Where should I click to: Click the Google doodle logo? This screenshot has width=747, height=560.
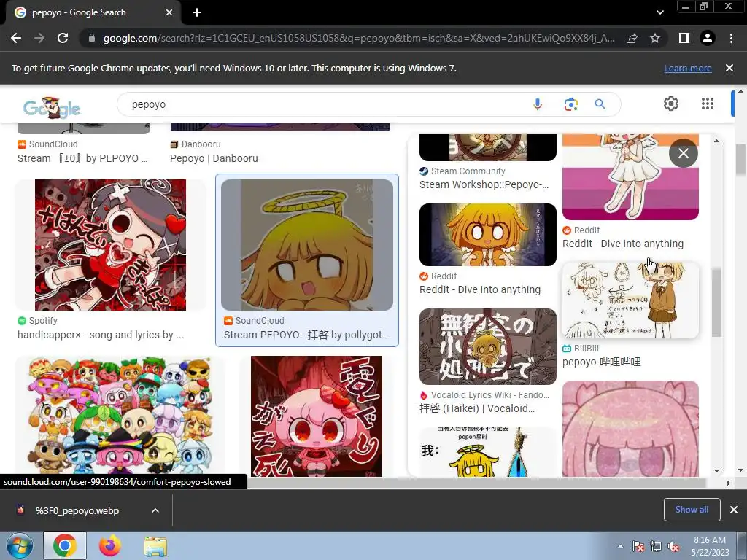click(x=52, y=108)
